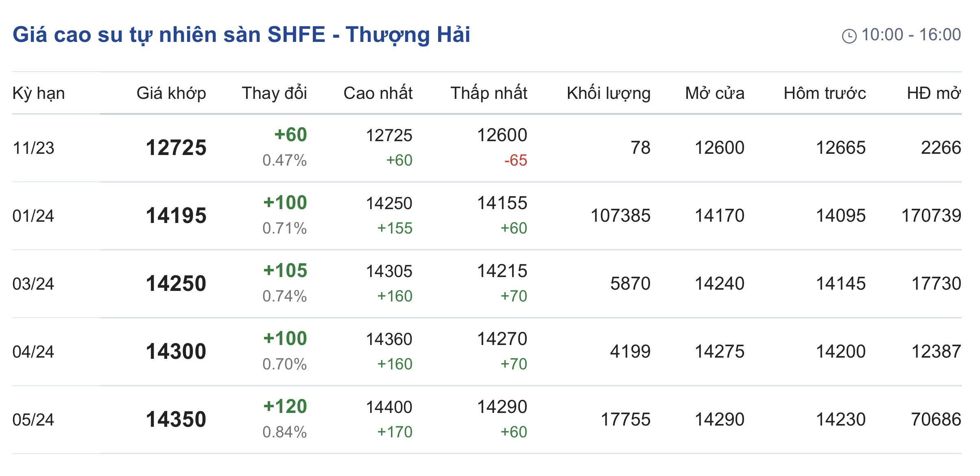Click the Thấp nhất column header
The image size is (980, 476).
[x=489, y=93]
